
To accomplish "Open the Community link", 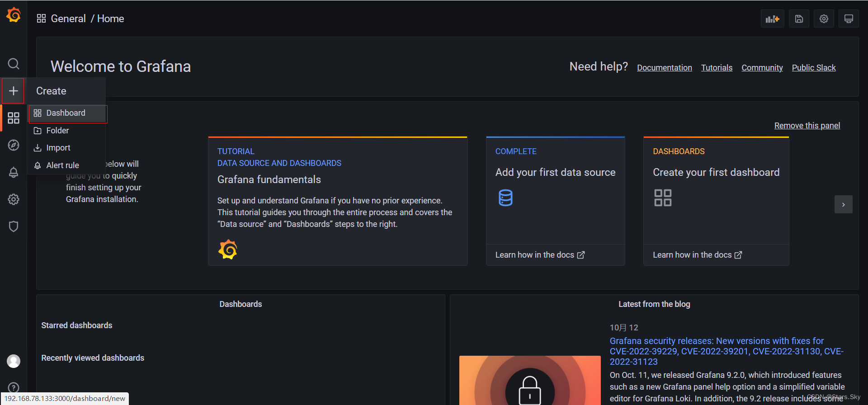I will pos(762,68).
